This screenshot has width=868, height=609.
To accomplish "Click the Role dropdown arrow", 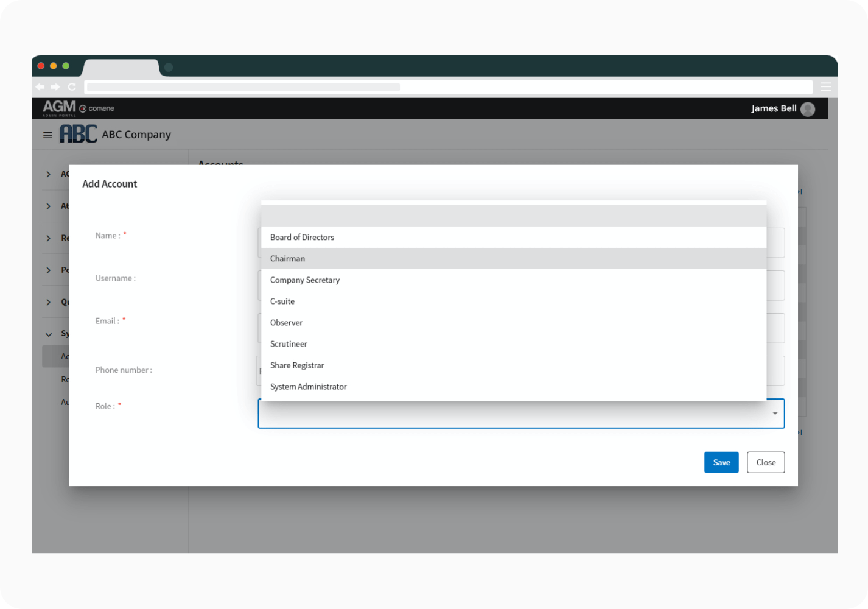I will pyautogui.click(x=775, y=414).
